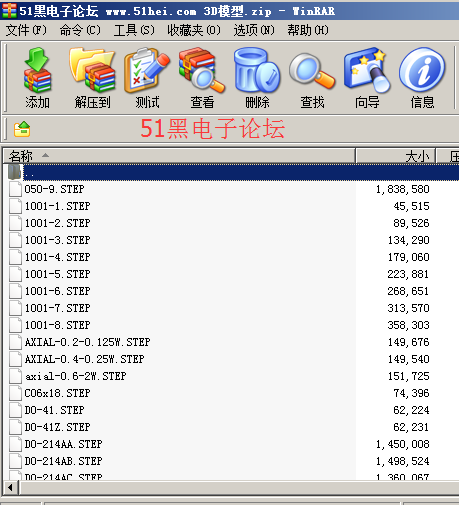Sort by 大小 column header
The height and width of the screenshot is (505, 459).
pos(396,156)
